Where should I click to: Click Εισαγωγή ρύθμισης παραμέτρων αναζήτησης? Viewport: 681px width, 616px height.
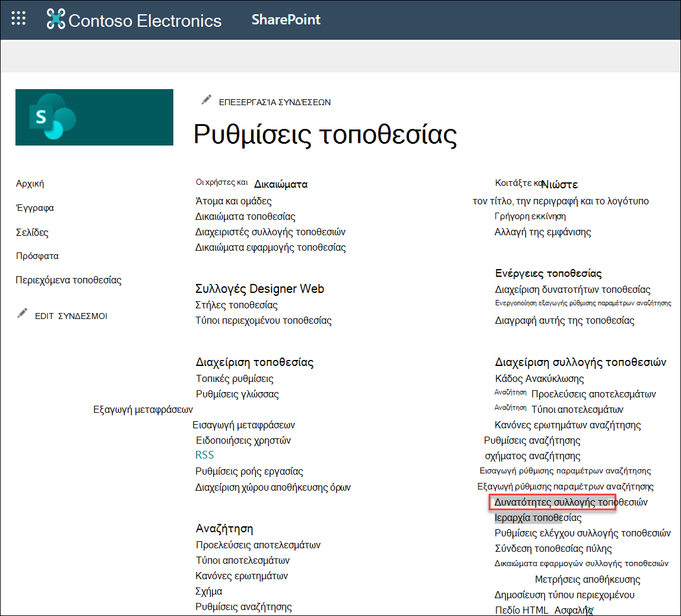pyautogui.click(x=565, y=471)
